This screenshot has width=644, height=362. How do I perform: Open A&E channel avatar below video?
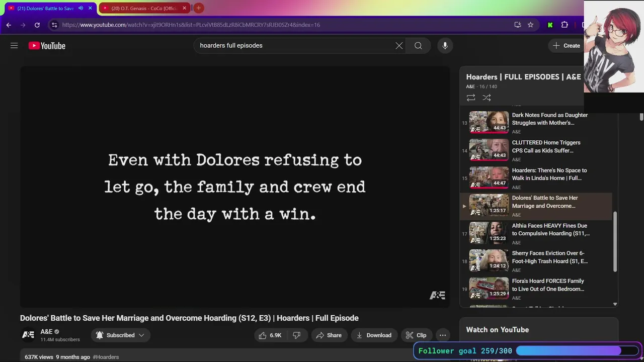[28, 335]
